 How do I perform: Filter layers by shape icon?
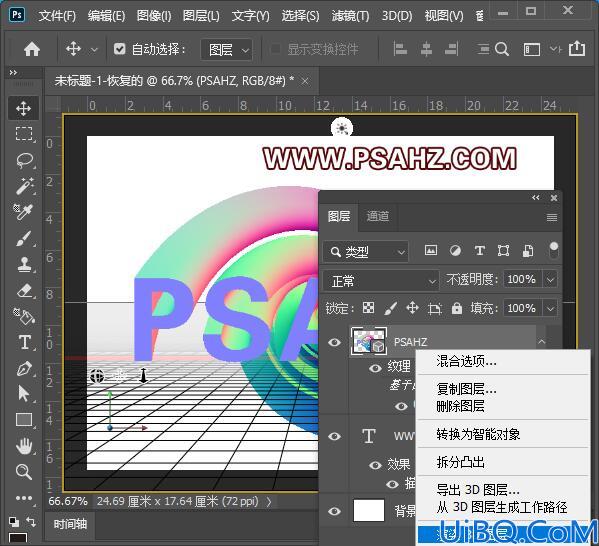pos(503,251)
